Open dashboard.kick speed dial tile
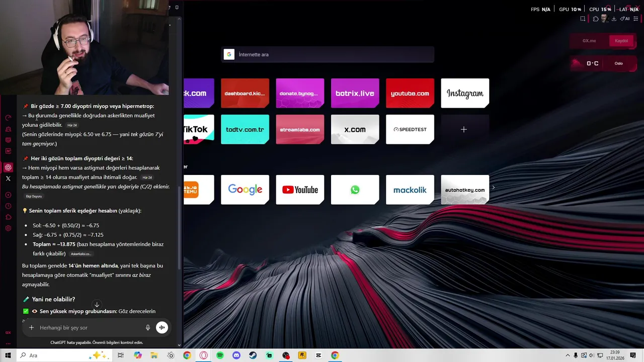This screenshot has width=644, height=362. pos(245,93)
